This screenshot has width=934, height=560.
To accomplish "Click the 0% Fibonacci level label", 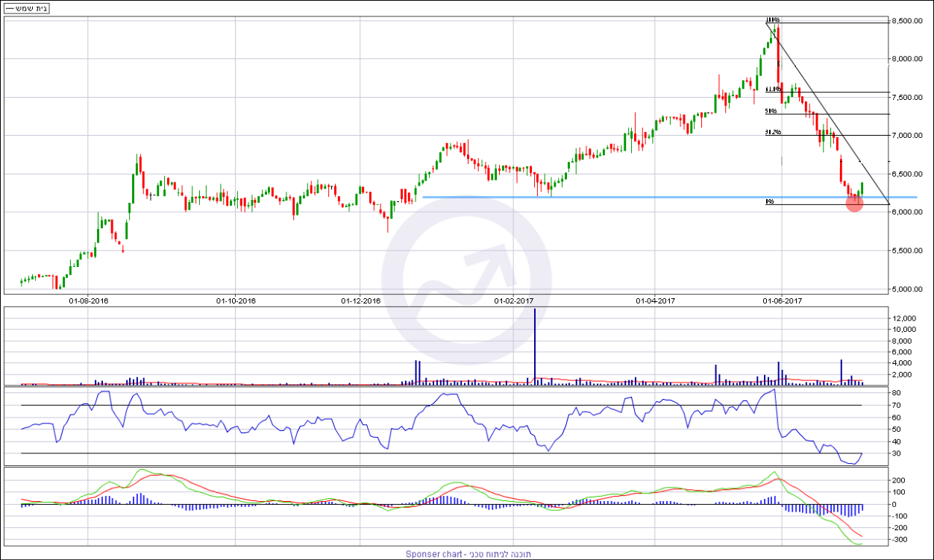I will (768, 202).
